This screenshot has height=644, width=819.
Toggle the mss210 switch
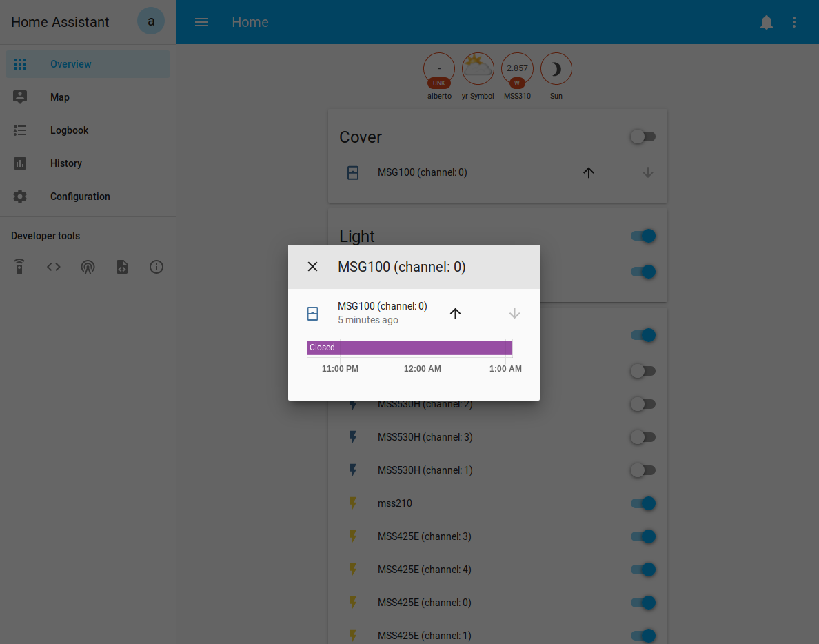(x=643, y=503)
